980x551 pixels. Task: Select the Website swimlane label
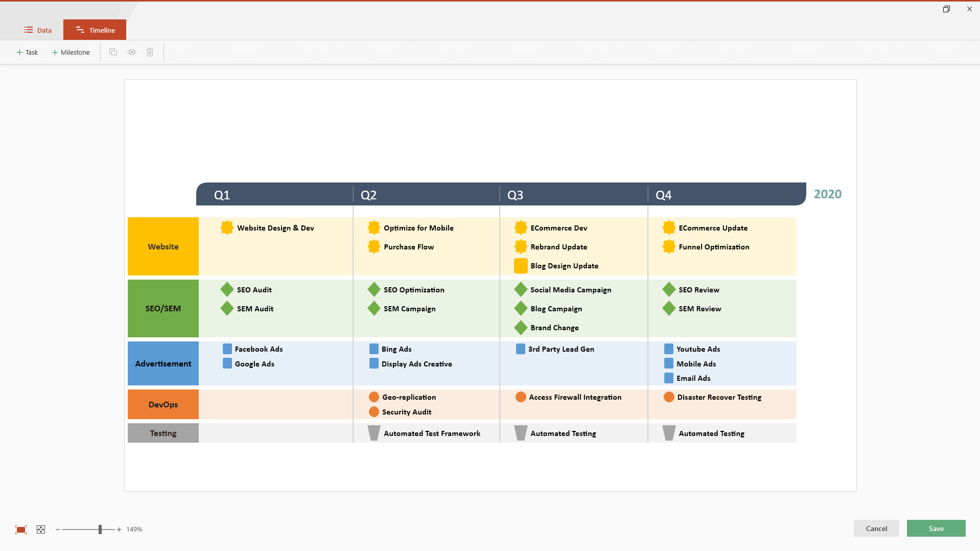click(x=163, y=246)
